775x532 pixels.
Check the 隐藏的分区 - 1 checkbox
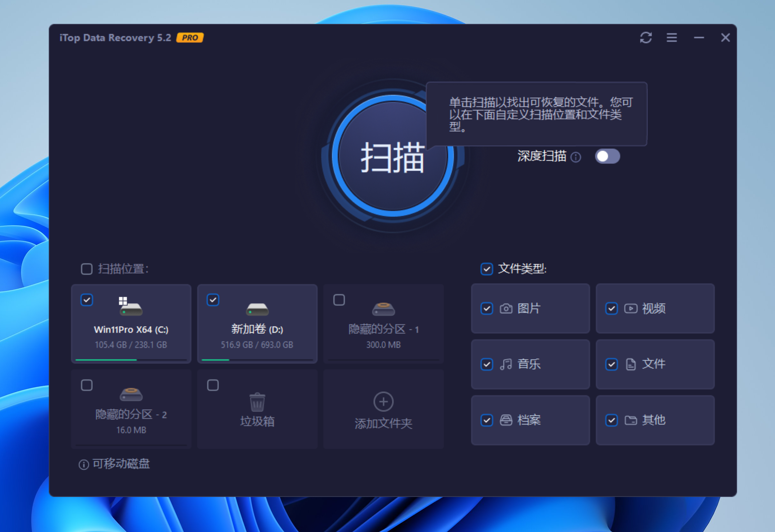pos(339,300)
